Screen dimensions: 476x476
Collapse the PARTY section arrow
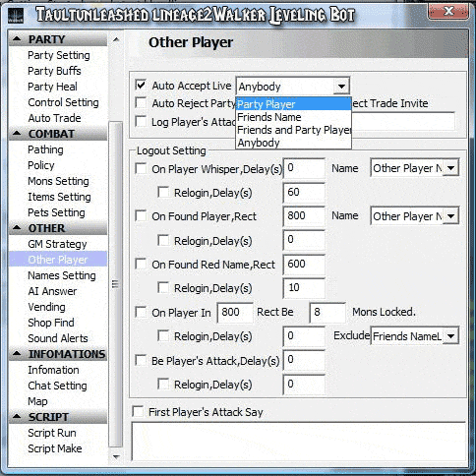(x=17, y=39)
